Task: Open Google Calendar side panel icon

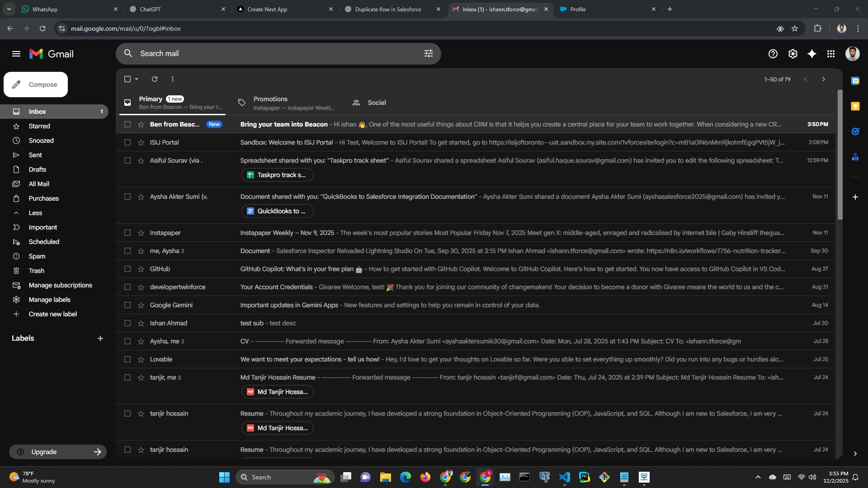Action: coord(855,81)
